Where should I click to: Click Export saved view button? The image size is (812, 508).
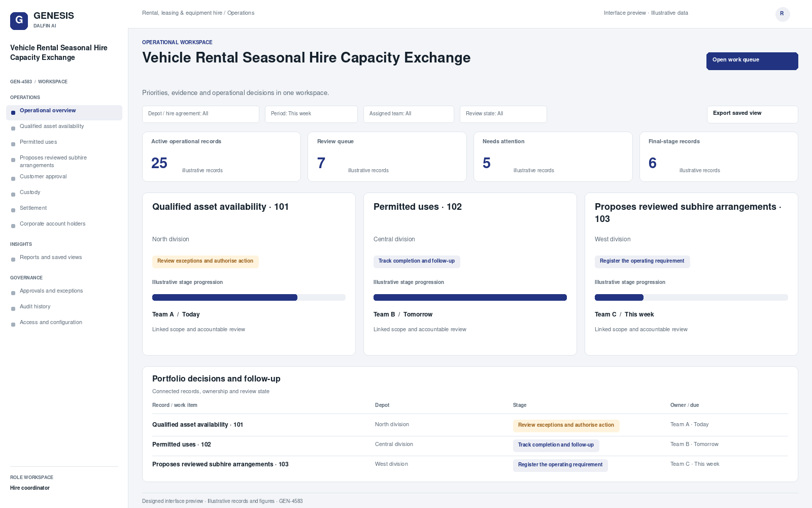pos(752,114)
